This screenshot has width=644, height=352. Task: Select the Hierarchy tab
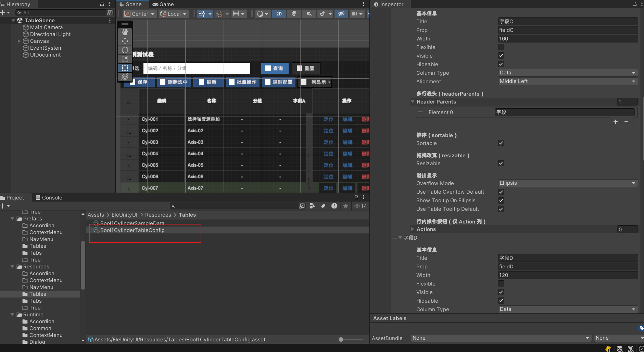click(15, 4)
